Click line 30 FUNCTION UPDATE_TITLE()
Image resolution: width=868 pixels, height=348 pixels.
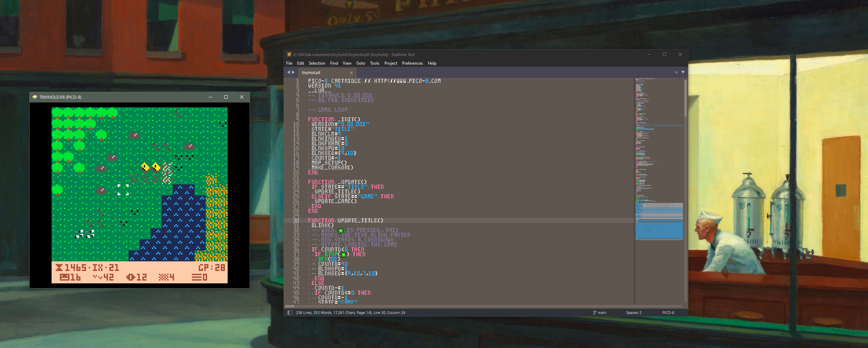[345, 220]
